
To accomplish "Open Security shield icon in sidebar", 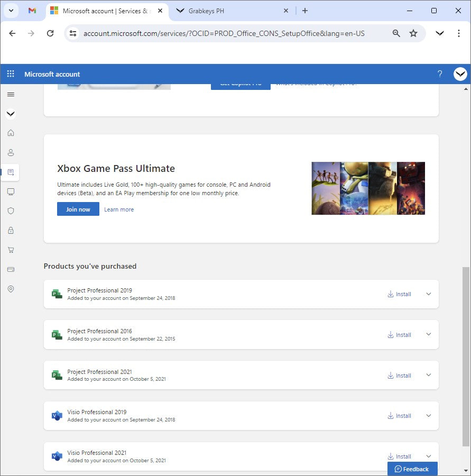I will click(x=11, y=210).
